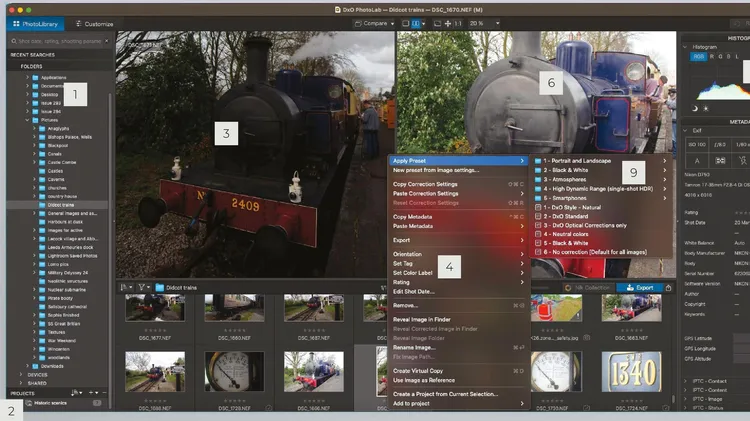
Task: Click the add project plus icon
Action: (x=93, y=393)
